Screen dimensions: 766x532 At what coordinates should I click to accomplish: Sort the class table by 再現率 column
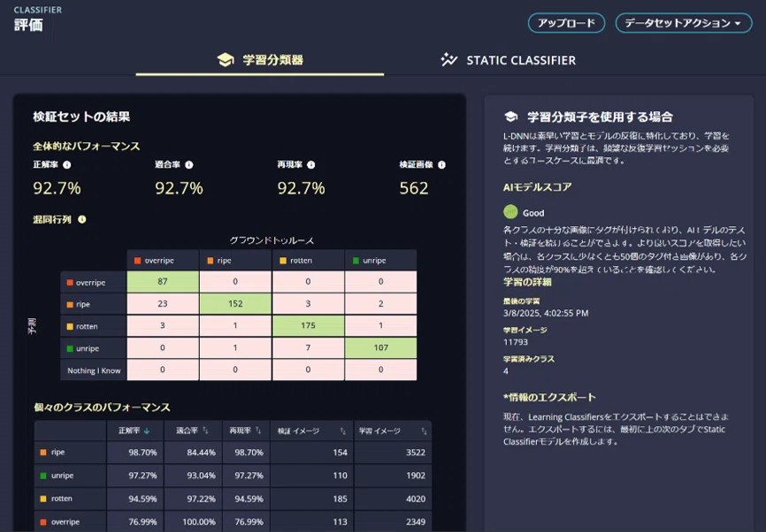click(246, 430)
